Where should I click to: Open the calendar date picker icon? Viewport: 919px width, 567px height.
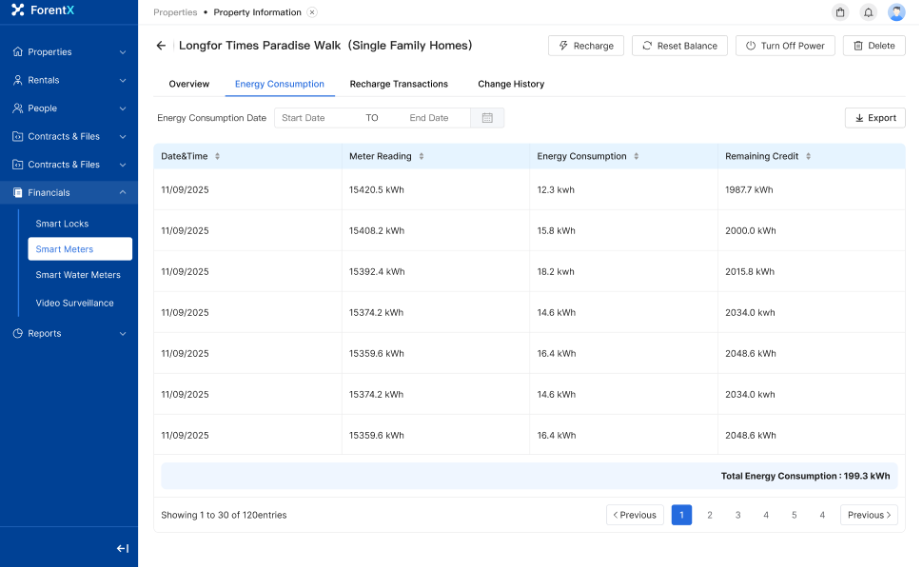pyautogui.click(x=487, y=118)
